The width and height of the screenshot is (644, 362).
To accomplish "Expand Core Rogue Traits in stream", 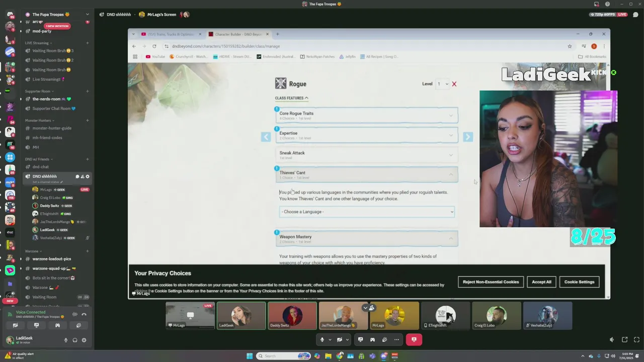I will click(367, 115).
